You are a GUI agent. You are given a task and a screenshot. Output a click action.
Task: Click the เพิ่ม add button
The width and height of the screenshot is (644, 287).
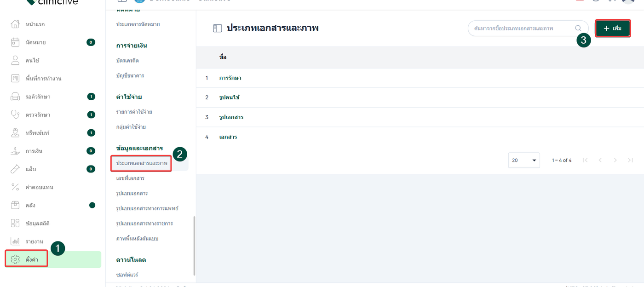[613, 29]
